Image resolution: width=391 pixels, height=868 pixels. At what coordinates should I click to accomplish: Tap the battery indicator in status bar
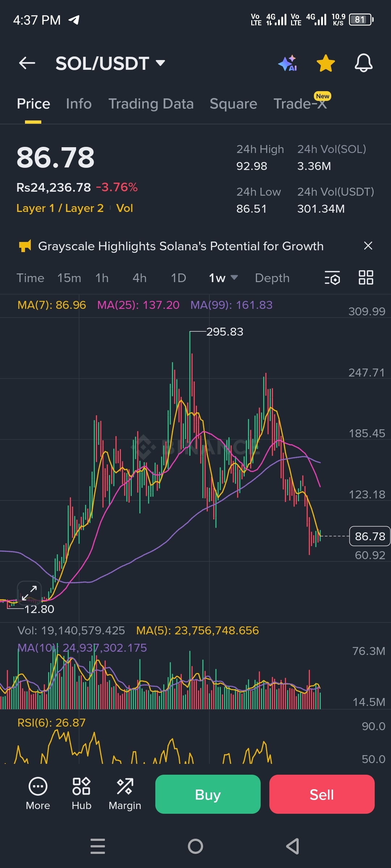coord(361,20)
